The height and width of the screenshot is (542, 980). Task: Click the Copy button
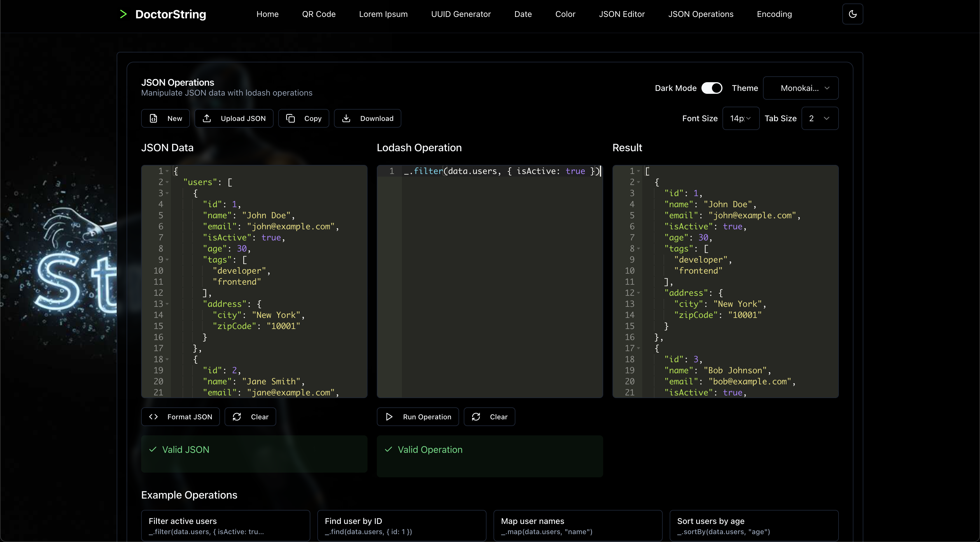pos(304,119)
